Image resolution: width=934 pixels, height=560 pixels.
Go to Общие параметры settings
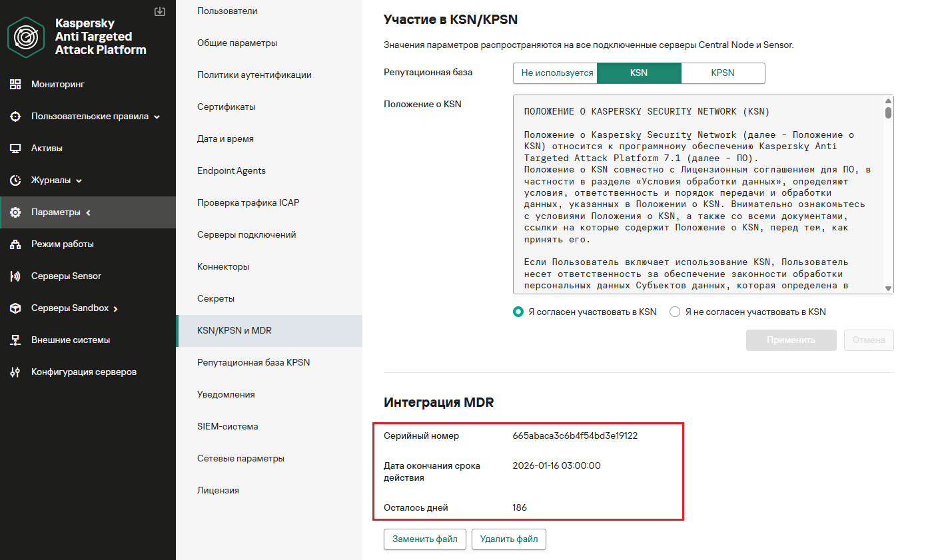pos(269,43)
